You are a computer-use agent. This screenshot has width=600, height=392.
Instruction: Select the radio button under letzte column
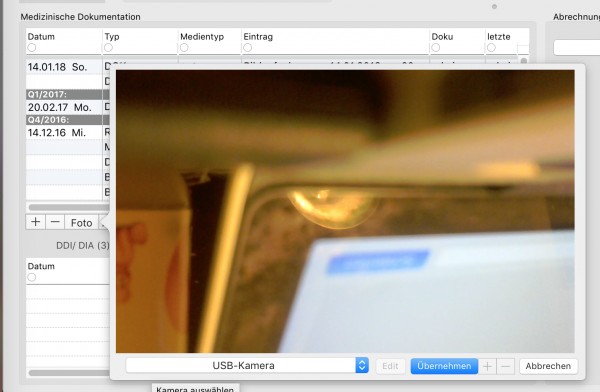491,47
